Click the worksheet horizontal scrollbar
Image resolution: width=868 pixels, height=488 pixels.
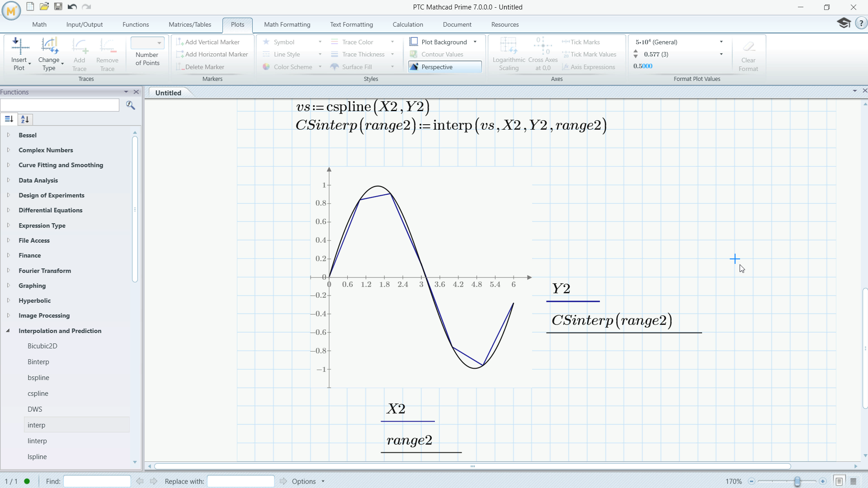point(472,466)
